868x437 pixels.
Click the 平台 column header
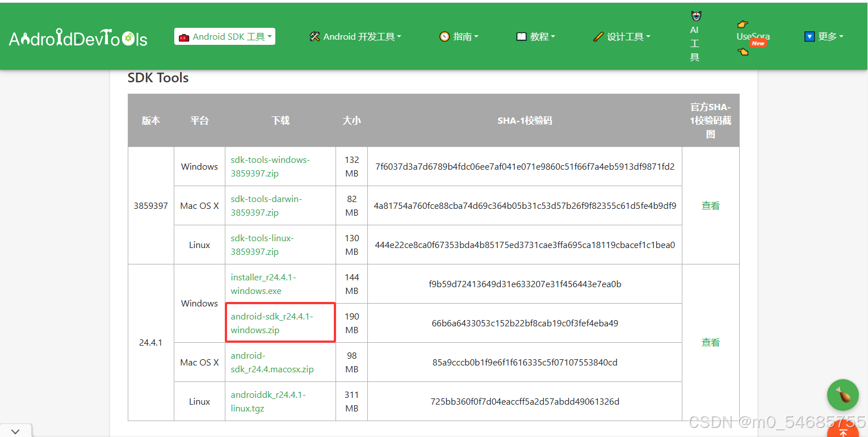[x=199, y=120]
